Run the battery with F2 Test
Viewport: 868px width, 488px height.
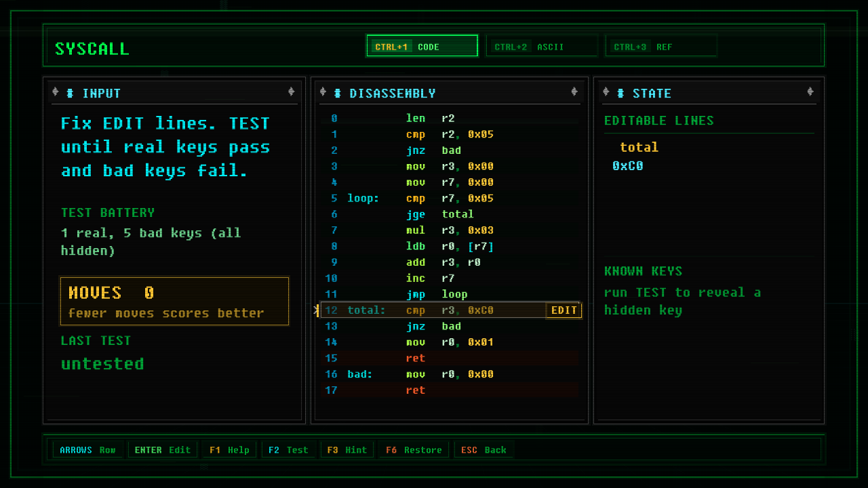pyautogui.click(x=288, y=450)
